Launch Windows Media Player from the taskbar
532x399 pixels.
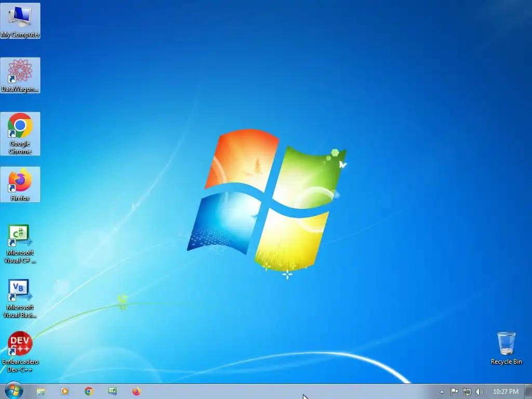(65, 392)
